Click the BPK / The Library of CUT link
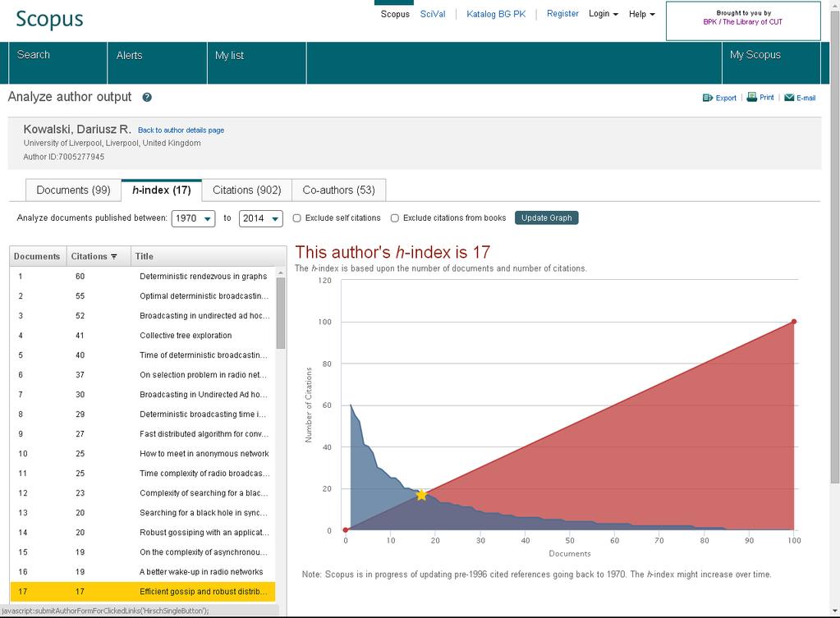The height and width of the screenshot is (618, 840). coord(742,22)
